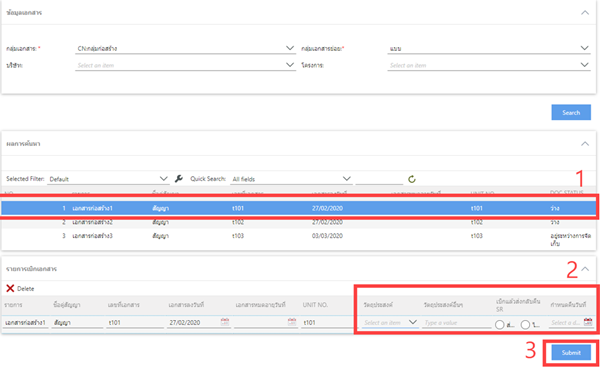Click the Search button

point(571,112)
